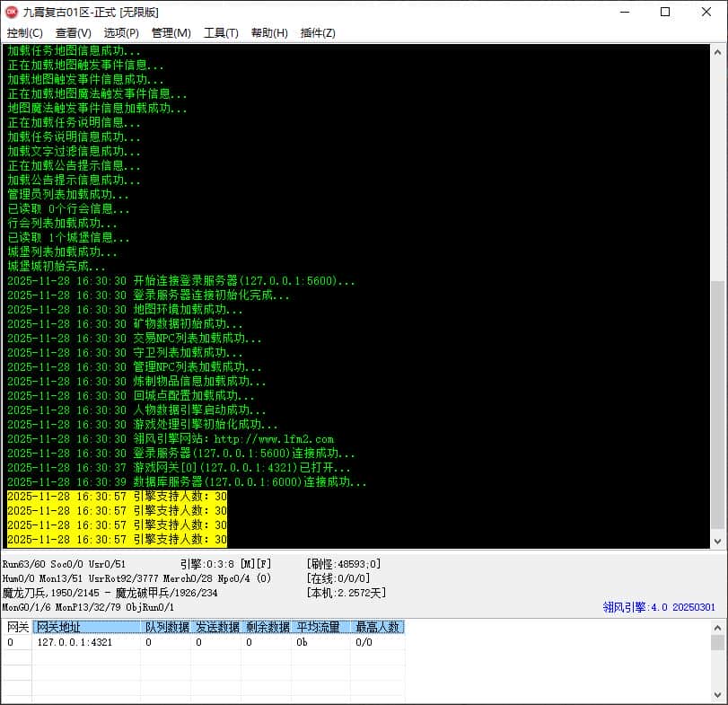Image resolution: width=728 pixels, height=705 pixels.
Task: Click the 数据库服务器(127.0.0.1:6000)连接成功 line
Action: (187, 482)
